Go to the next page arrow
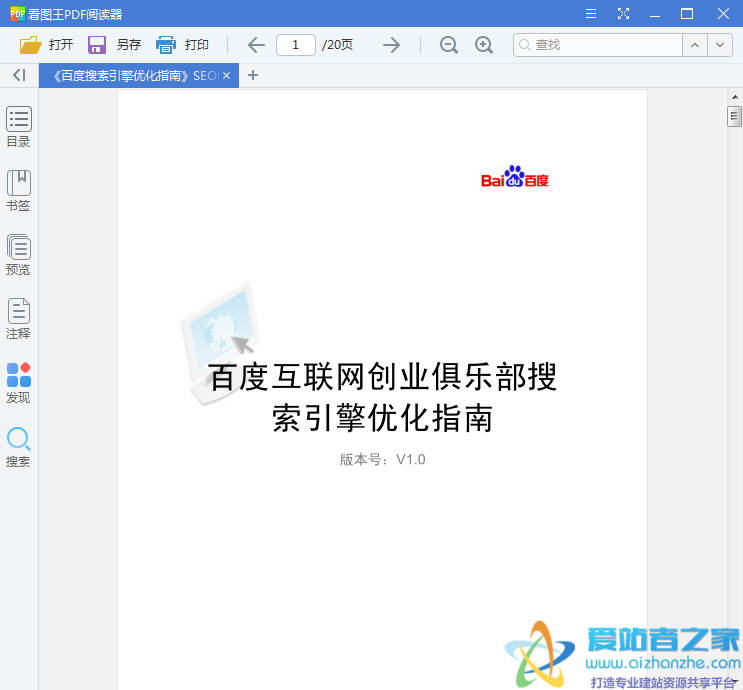The width and height of the screenshot is (743, 690). pos(391,45)
